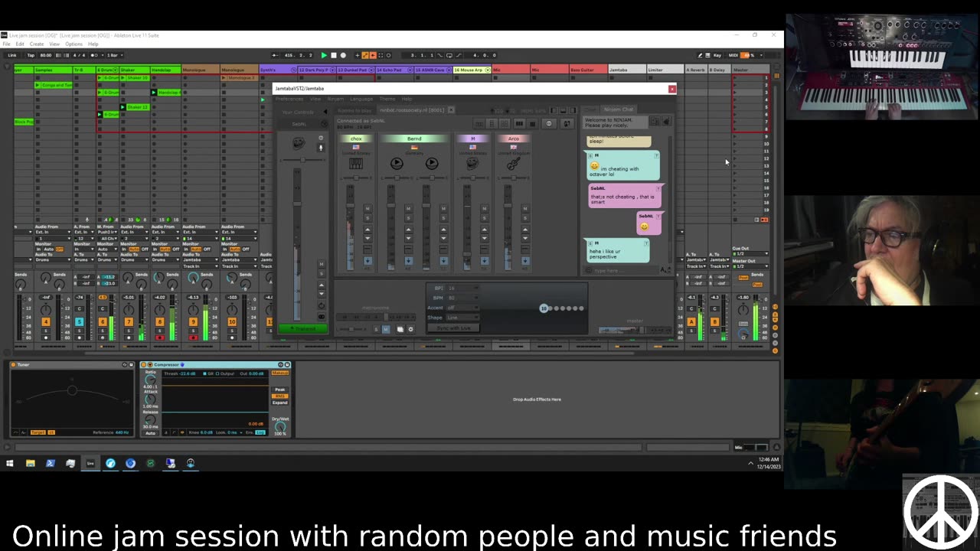Select Peak mode in Compressor
Screen dimensions: 980x551
pyautogui.click(x=280, y=390)
